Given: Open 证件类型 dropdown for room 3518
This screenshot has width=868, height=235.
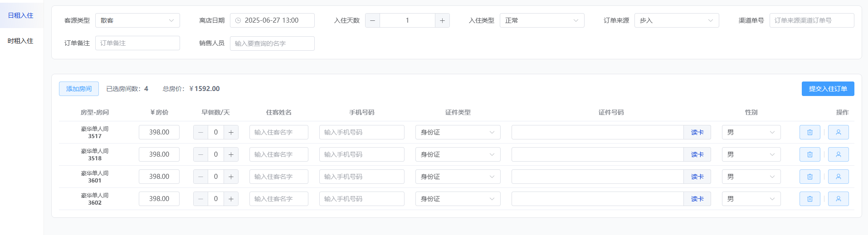Looking at the screenshot, I should click(458, 154).
